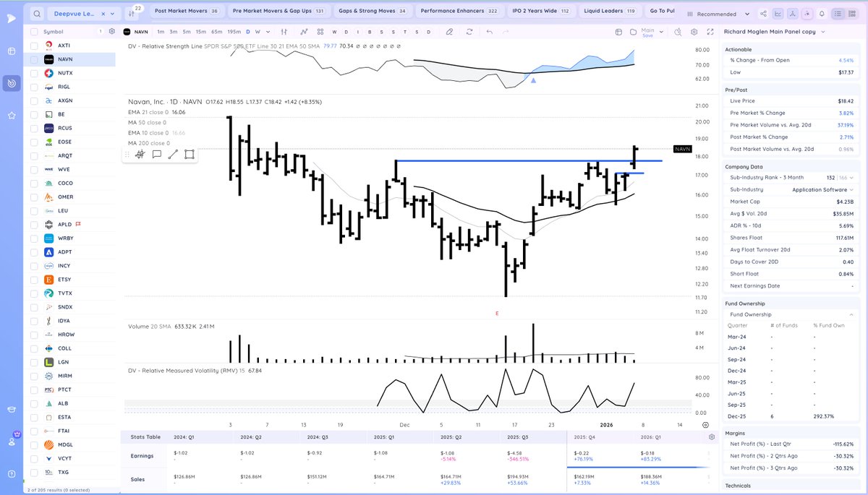This screenshot has width=868, height=495.
Task: Click the refresh sync icon in chart toolbar
Action: point(470,32)
